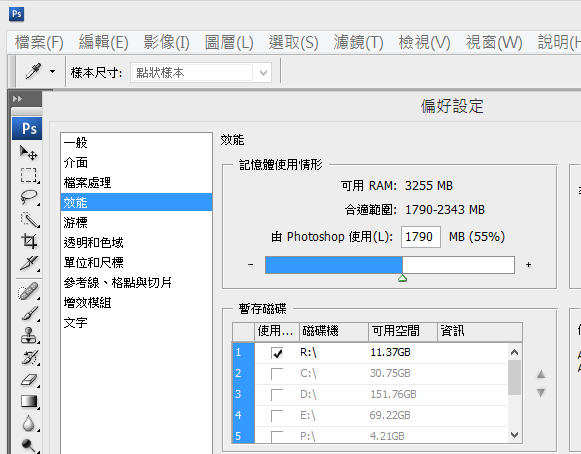Open the 樣本尺寸 dropdown
Screen dimensions: 581x454
pyautogui.click(x=201, y=72)
